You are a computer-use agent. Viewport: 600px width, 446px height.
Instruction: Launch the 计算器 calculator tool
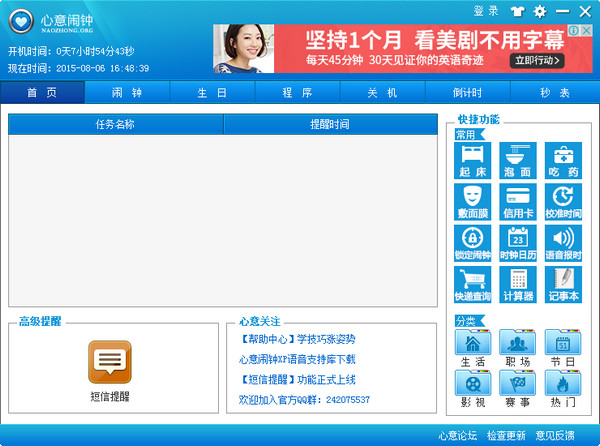click(517, 284)
